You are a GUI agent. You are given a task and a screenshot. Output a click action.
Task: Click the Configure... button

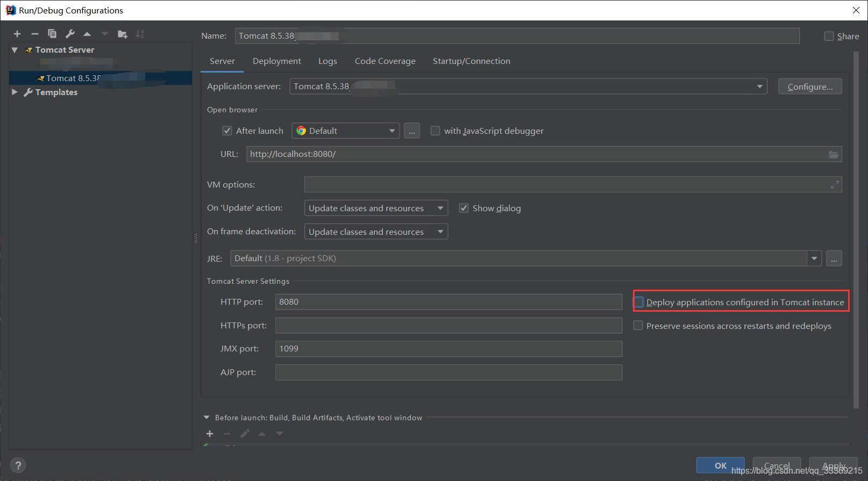click(810, 87)
